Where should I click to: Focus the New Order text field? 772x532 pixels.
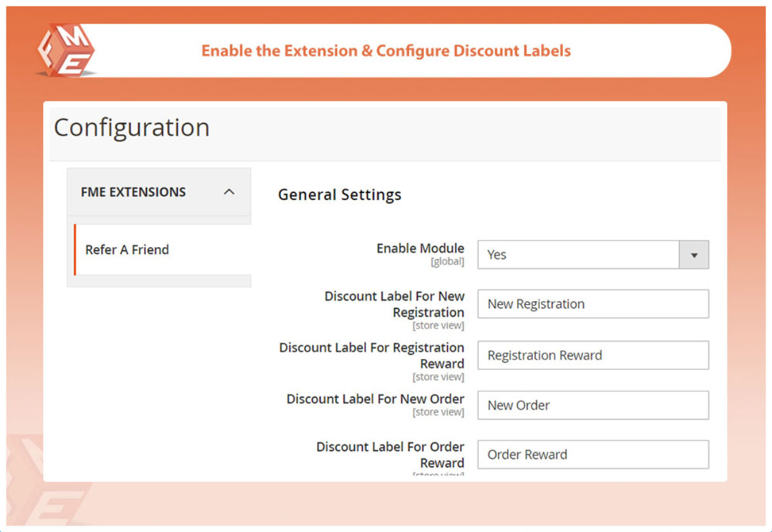click(x=593, y=405)
